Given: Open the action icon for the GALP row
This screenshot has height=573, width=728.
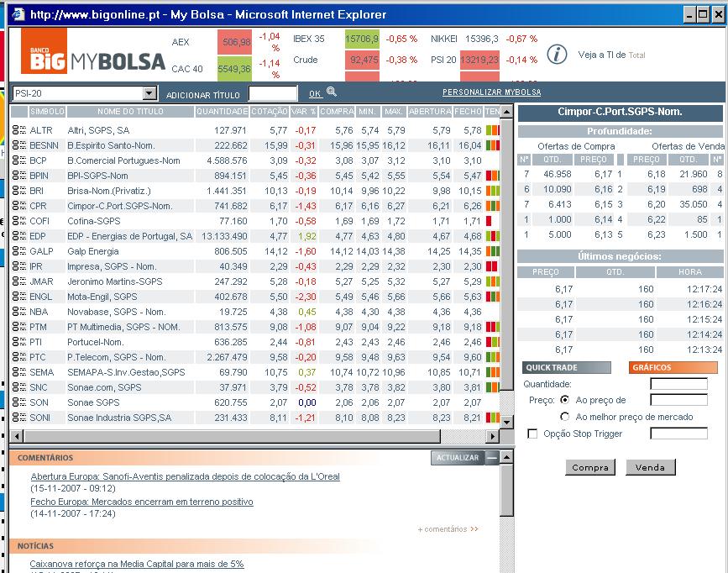Looking at the screenshot, I should coord(19,250).
